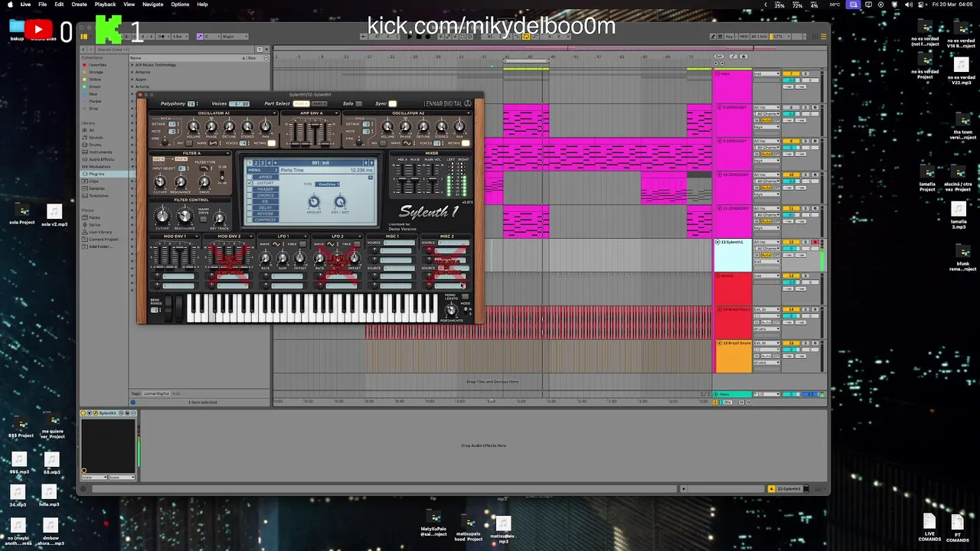This screenshot has width=980, height=551.
Task: Expand the Antares plug-in folder
Action: point(132,73)
